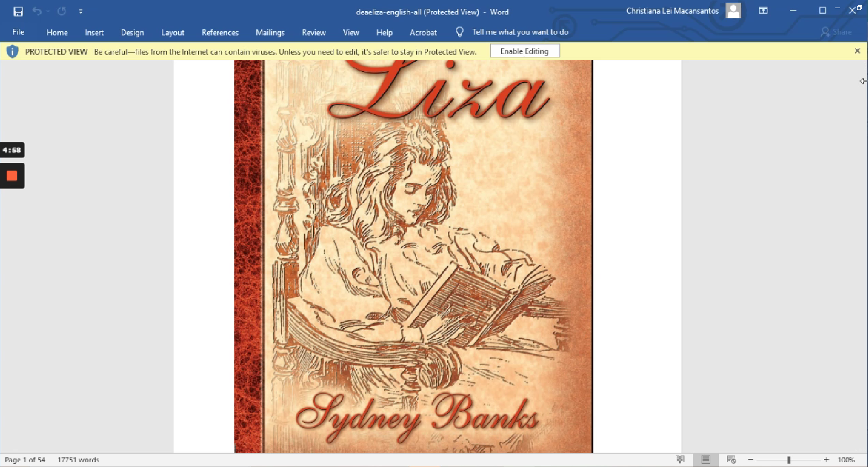
Task: Click the Enable Editing button
Action: tap(524, 51)
